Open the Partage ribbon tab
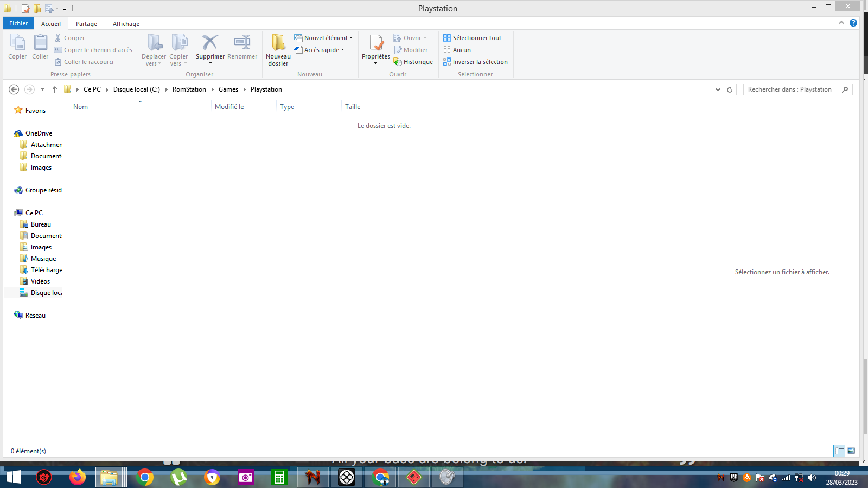The height and width of the screenshot is (488, 868). click(x=86, y=24)
